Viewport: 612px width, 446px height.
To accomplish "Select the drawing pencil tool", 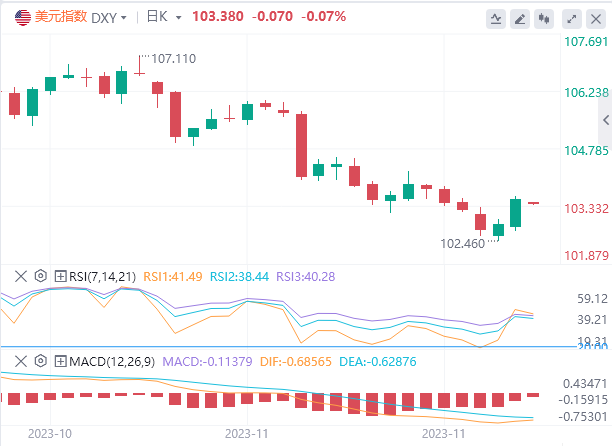I will (520, 19).
